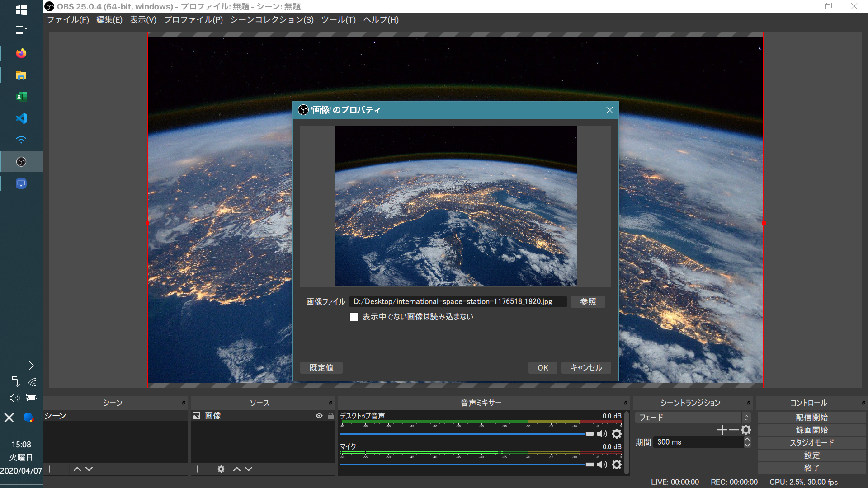Mute the microphone speaker icon
868x488 pixels.
(x=602, y=465)
